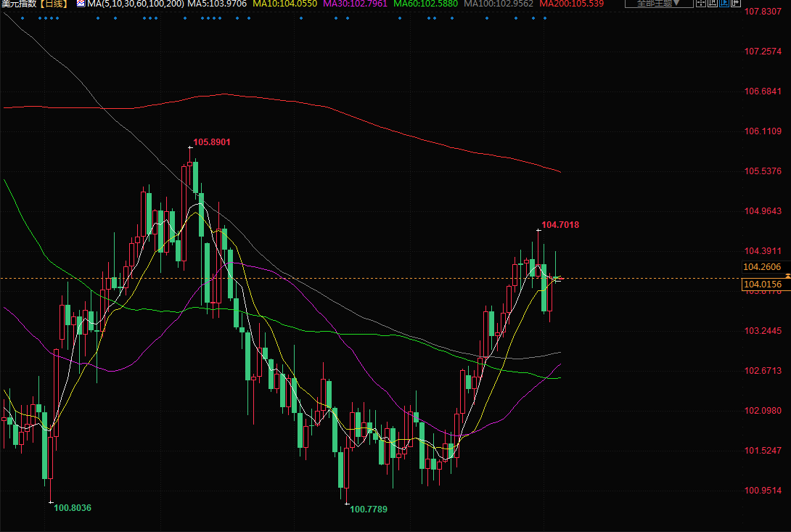This screenshot has height=532, width=791.
Task: Click the 100.8036 low price label
Action: pyautogui.click(x=73, y=507)
